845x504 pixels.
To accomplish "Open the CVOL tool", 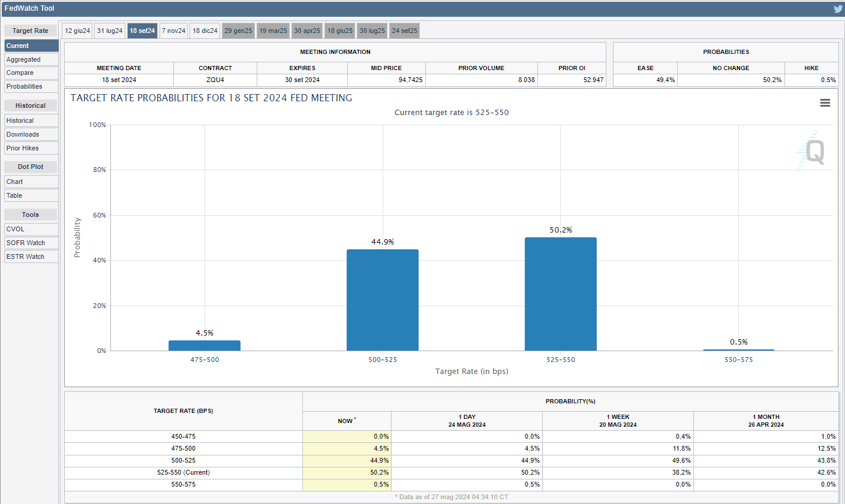I will pyautogui.click(x=31, y=229).
